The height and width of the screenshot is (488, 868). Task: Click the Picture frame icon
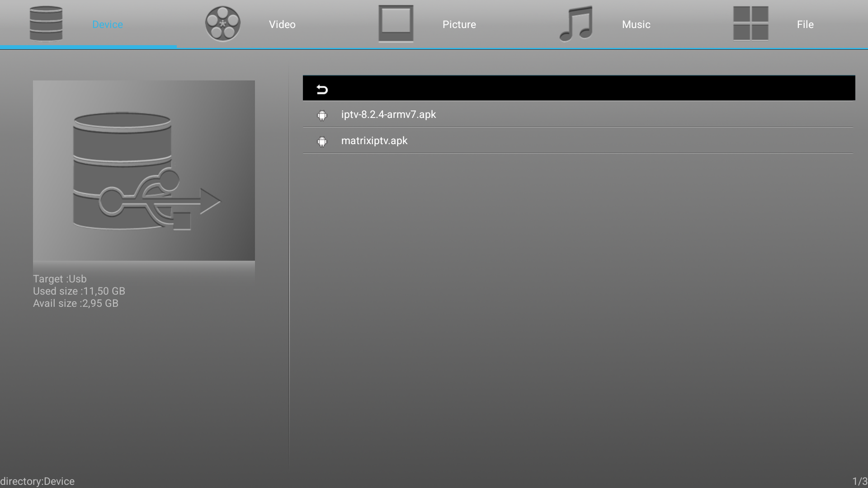coord(396,23)
